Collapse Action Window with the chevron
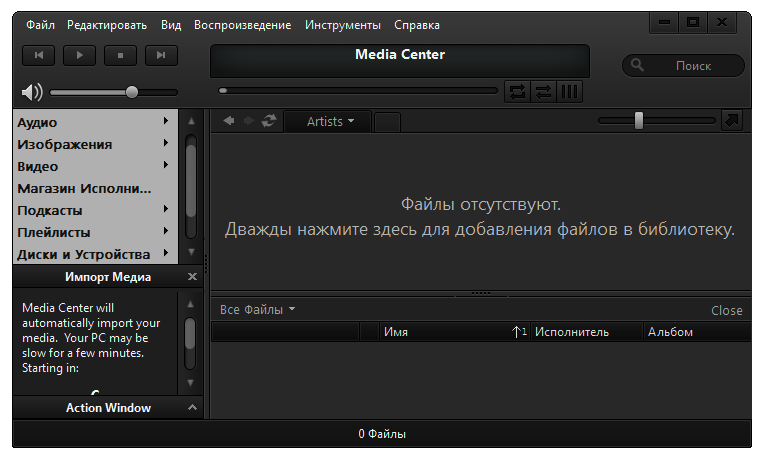 point(192,408)
